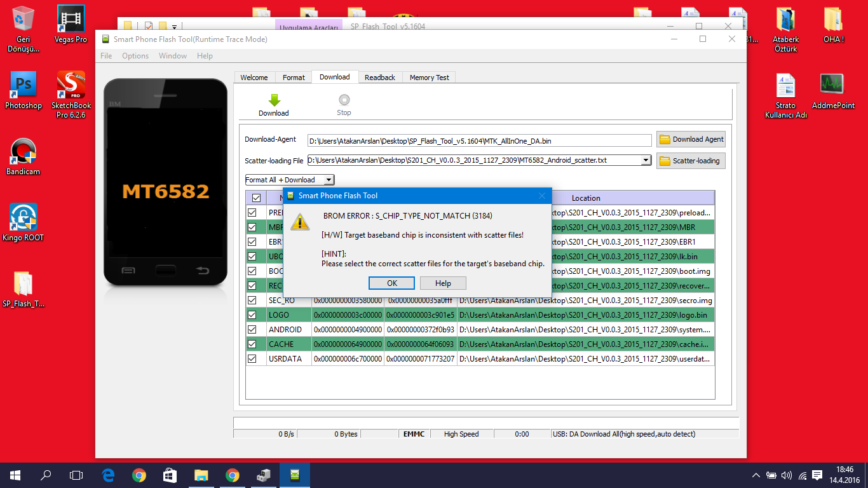The width and height of the screenshot is (868, 488).
Task: Open SketchBook Pro 6.2.6 desktop icon
Action: tap(71, 95)
